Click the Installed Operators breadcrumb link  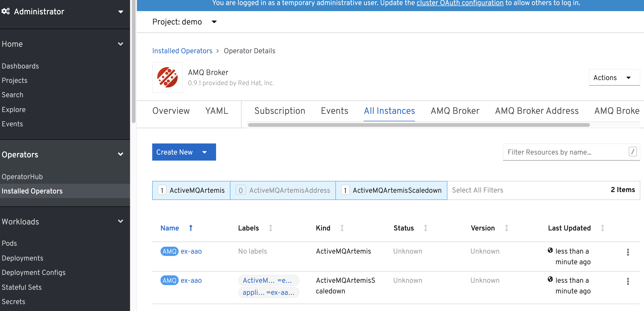[182, 51]
